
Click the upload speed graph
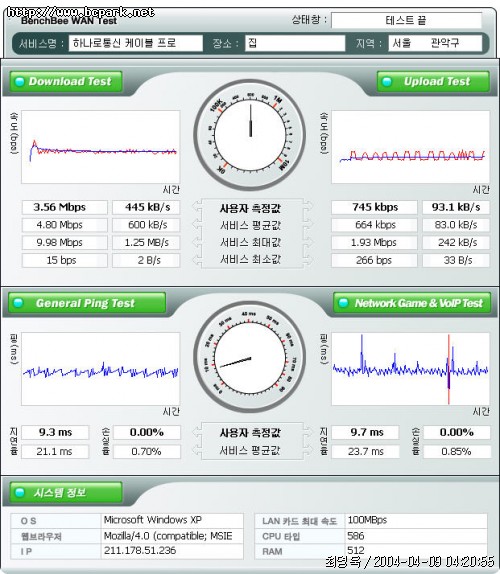tap(411, 147)
